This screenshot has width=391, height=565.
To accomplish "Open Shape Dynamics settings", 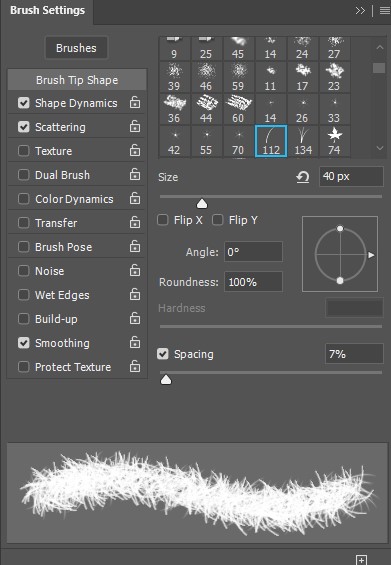I will pyautogui.click(x=76, y=103).
